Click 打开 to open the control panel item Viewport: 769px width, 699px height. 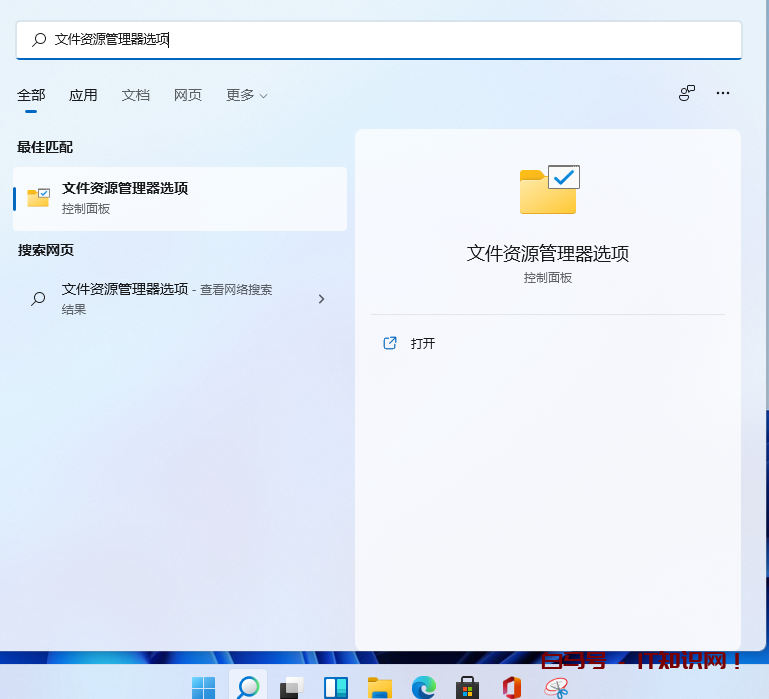[422, 343]
